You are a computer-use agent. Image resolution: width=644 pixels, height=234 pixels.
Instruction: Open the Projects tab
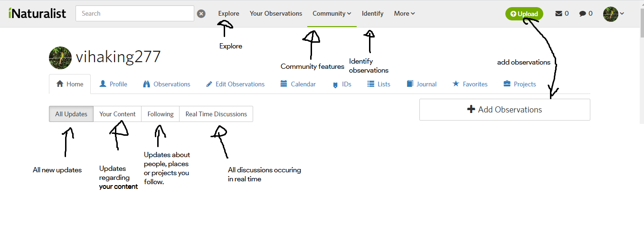pos(520,84)
